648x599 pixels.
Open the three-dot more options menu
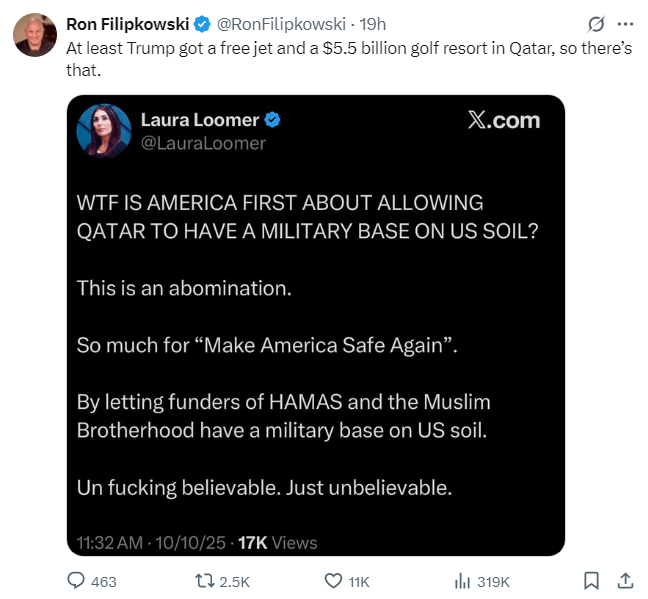pos(626,23)
